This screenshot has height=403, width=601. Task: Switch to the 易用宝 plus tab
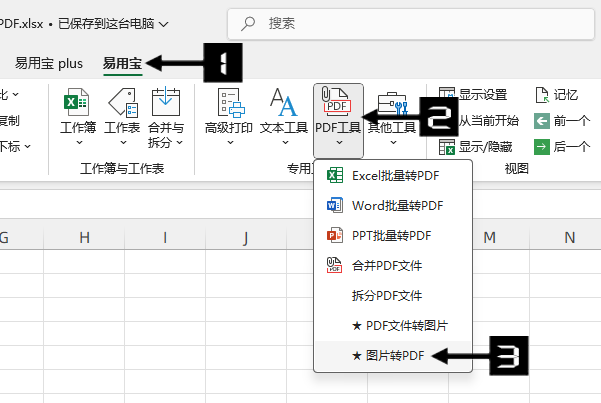[49, 64]
